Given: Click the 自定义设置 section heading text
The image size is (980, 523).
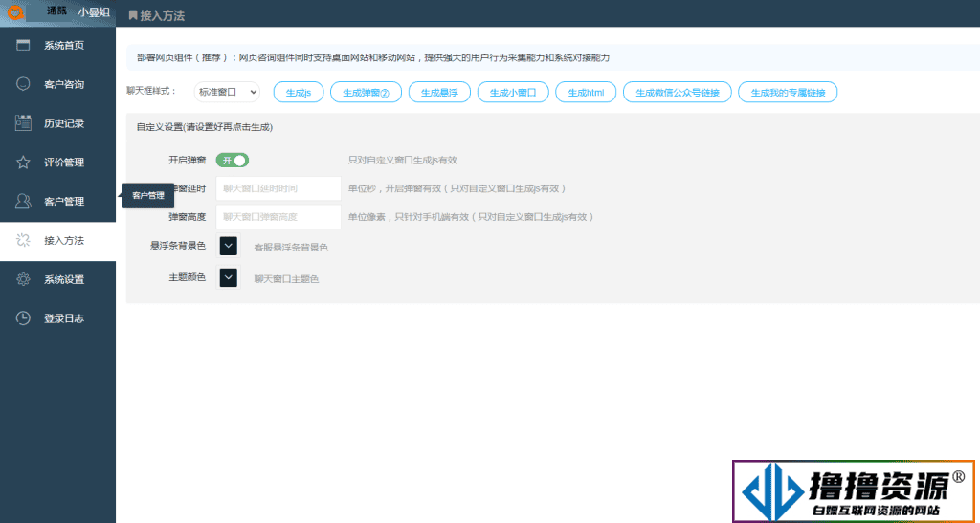Looking at the screenshot, I should pos(205,127).
